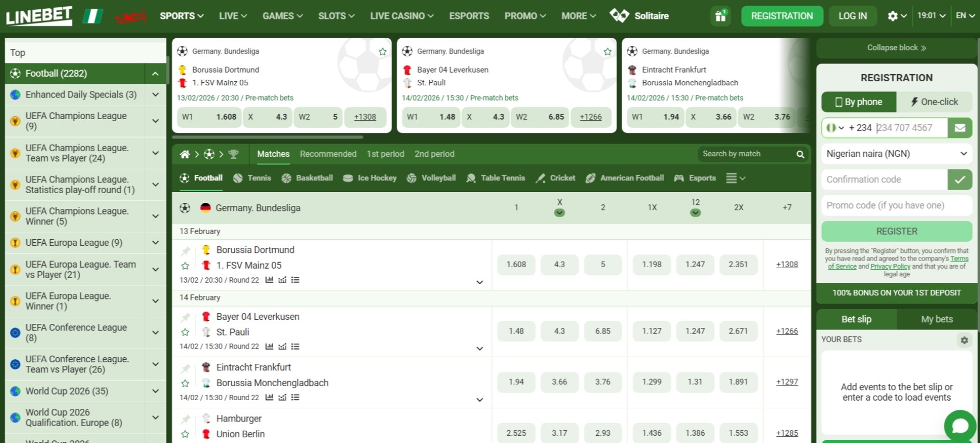Image resolution: width=980 pixels, height=443 pixels.
Task: Open bet slip settings gear
Action: tap(964, 340)
